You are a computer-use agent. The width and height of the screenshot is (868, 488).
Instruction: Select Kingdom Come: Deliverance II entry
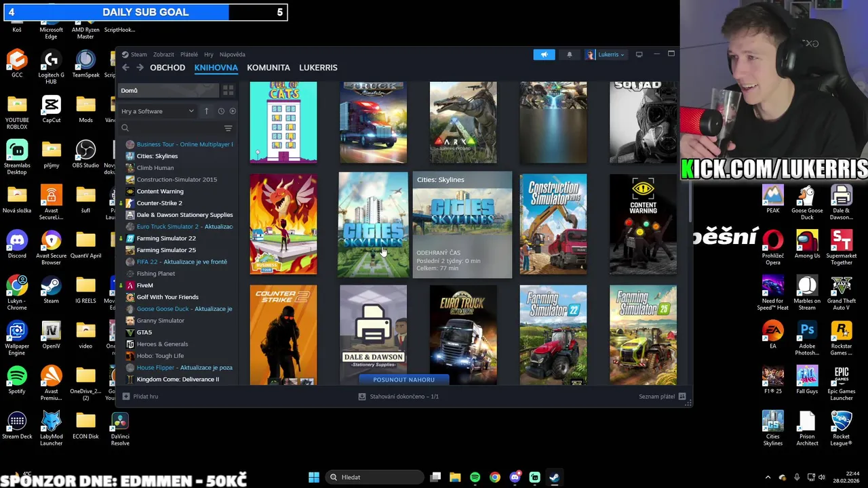(x=179, y=379)
